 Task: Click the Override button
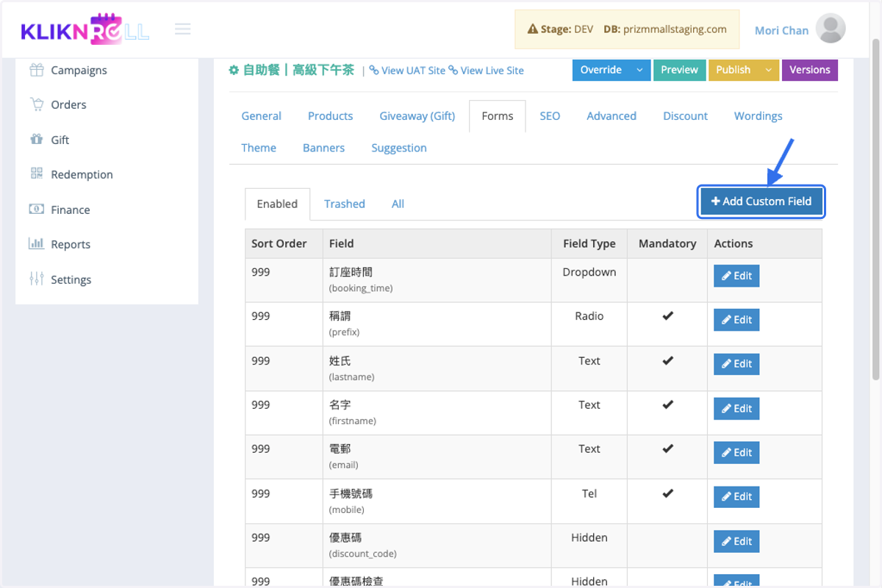tap(601, 70)
